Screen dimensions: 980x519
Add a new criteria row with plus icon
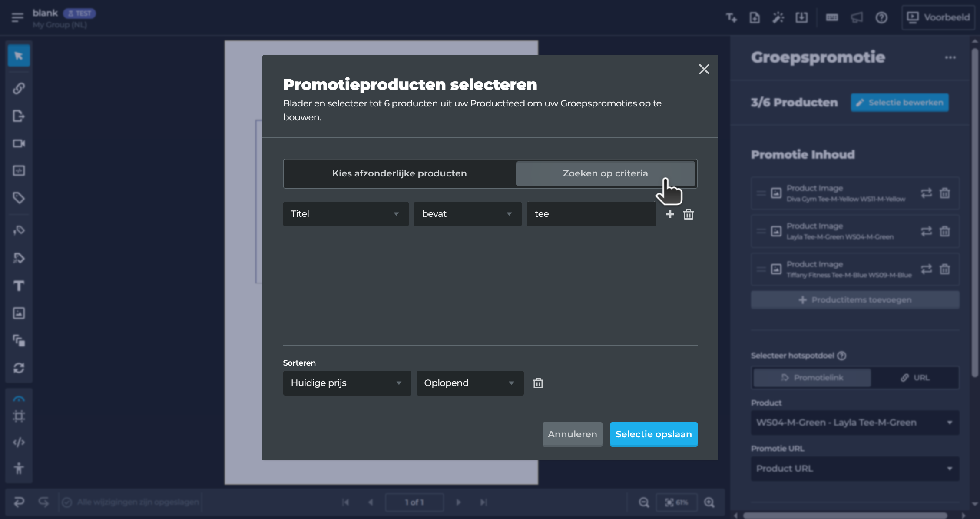[670, 214]
